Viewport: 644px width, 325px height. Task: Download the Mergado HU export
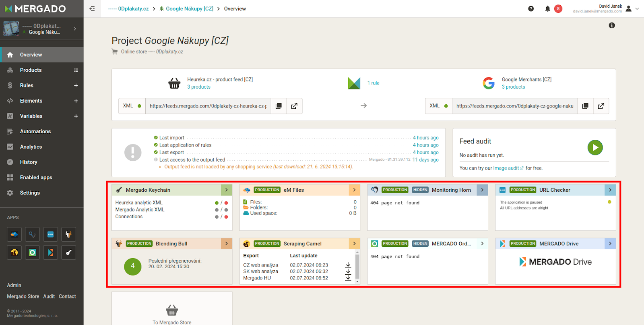348,278
